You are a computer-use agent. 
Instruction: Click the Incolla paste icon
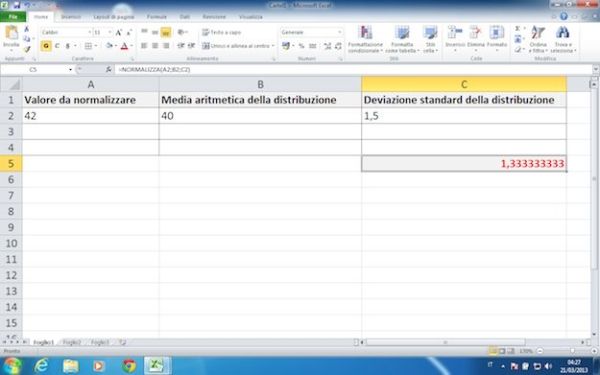(x=11, y=33)
